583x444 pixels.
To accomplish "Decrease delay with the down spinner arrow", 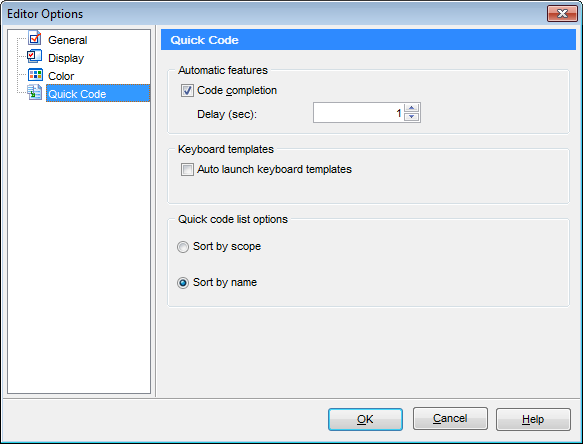I will click(x=412, y=117).
